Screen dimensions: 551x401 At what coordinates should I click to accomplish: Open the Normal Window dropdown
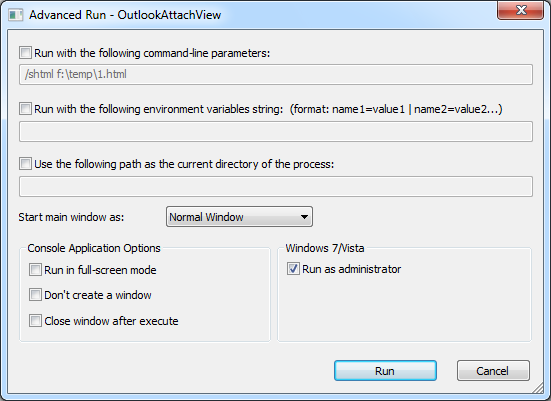(x=239, y=217)
